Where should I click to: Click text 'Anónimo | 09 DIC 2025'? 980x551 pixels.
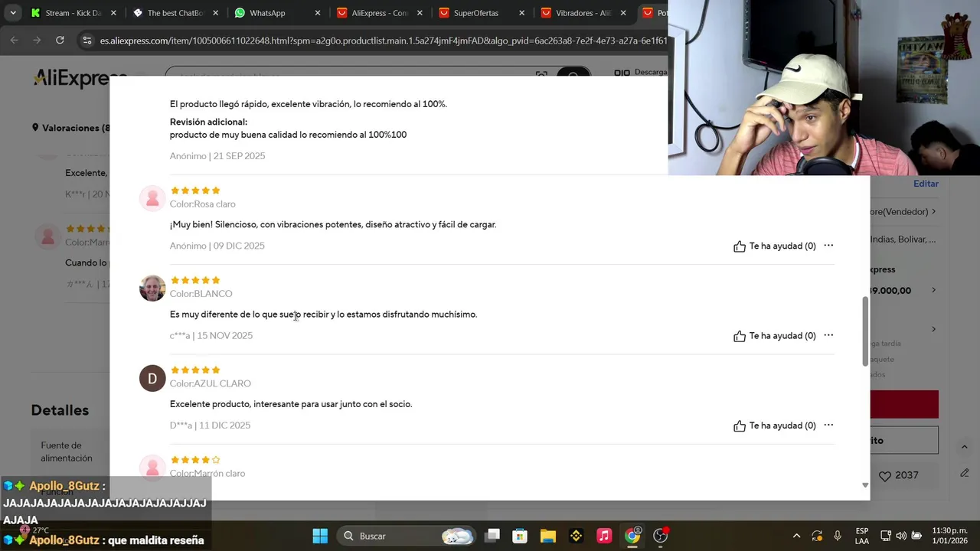point(217,246)
